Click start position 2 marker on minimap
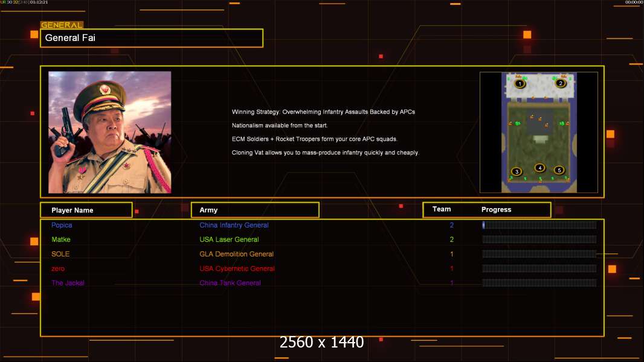The image size is (644, 362). (560, 83)
